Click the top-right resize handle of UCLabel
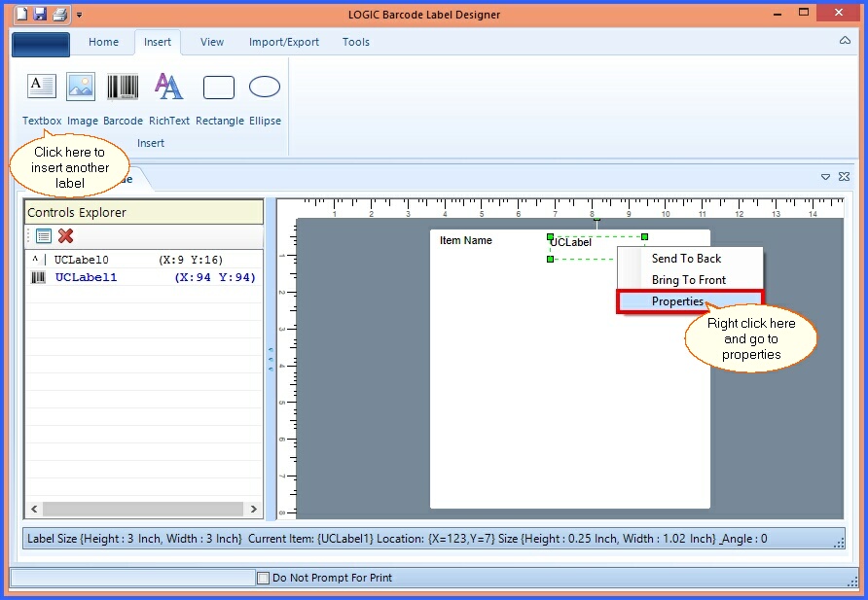This screenshot has width=868, height=600. click(x=645, y=236)
